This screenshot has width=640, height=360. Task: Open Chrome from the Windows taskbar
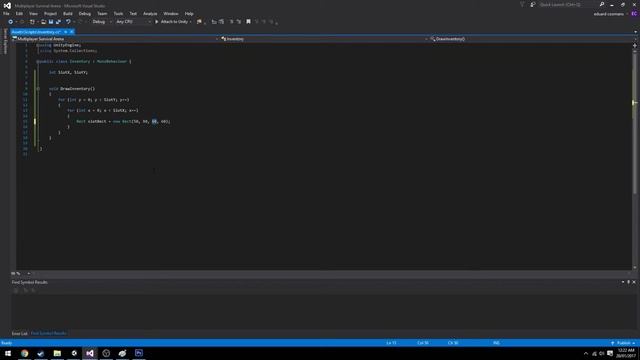coord(24,353)
